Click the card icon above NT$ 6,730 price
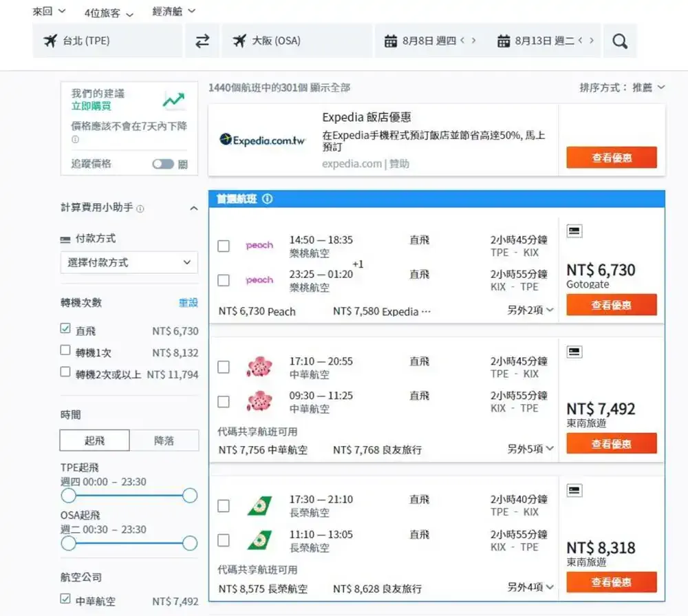688x616 pixels. tap(574, 231)
